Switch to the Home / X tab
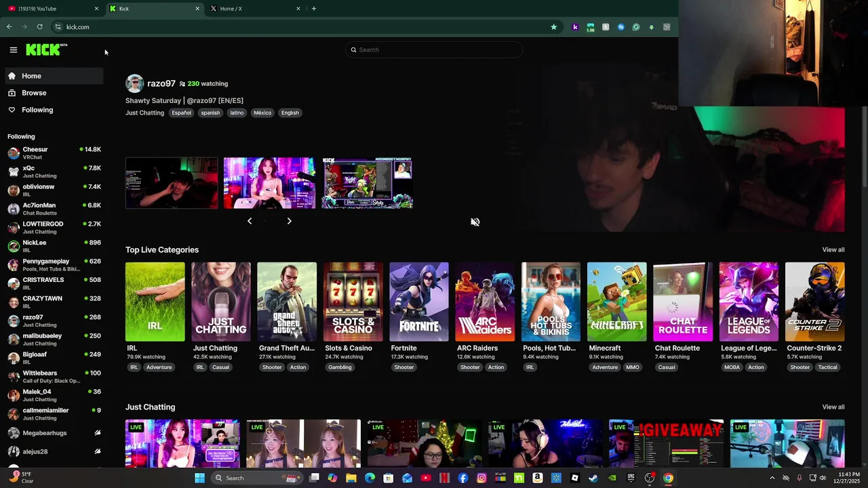This screenshot has width=868, height=488. point(254,9)
